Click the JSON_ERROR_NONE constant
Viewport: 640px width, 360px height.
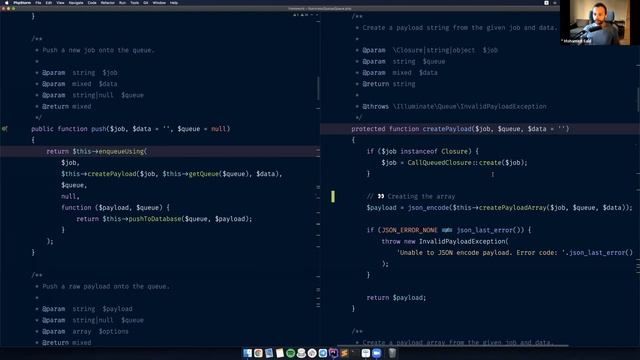point(409,230)
